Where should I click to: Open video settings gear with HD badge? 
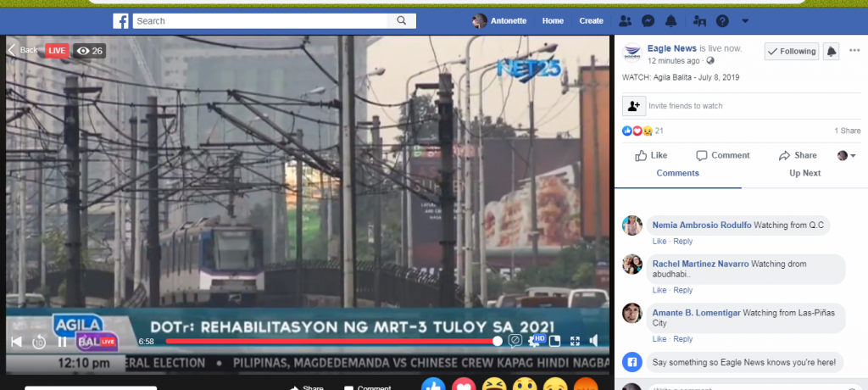click(x=535, y=341)
